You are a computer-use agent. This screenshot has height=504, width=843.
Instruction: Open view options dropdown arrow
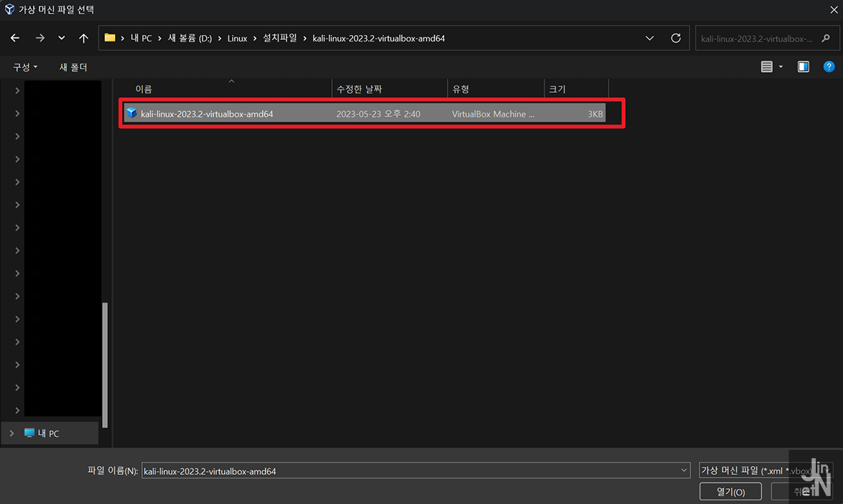pyautogui.click(x=781, y=66)
